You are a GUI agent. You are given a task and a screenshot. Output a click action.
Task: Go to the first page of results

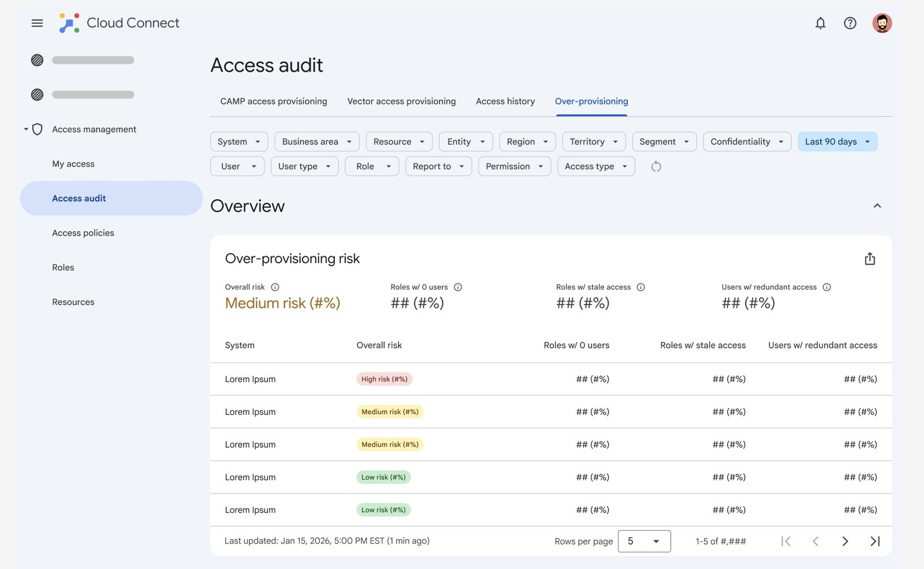tap(786, 541)
